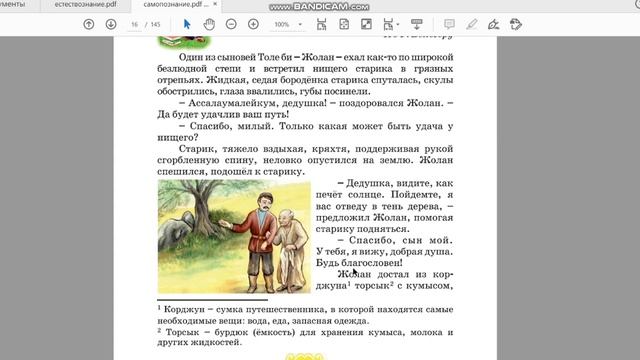Select the highlighter pen tool
The height and width of the screenshot is (360, 640).
(471, 24)
